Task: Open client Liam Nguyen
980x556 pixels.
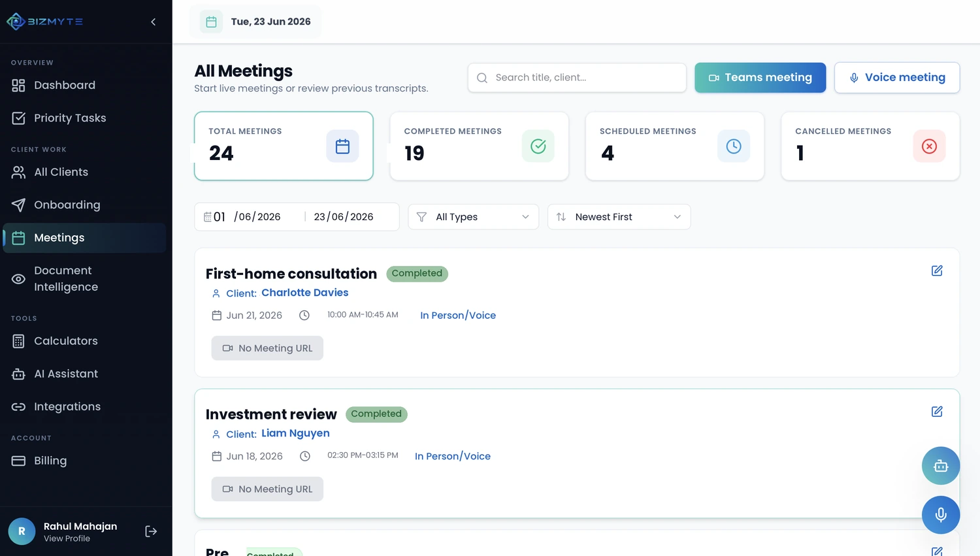Action: [295, 433]
